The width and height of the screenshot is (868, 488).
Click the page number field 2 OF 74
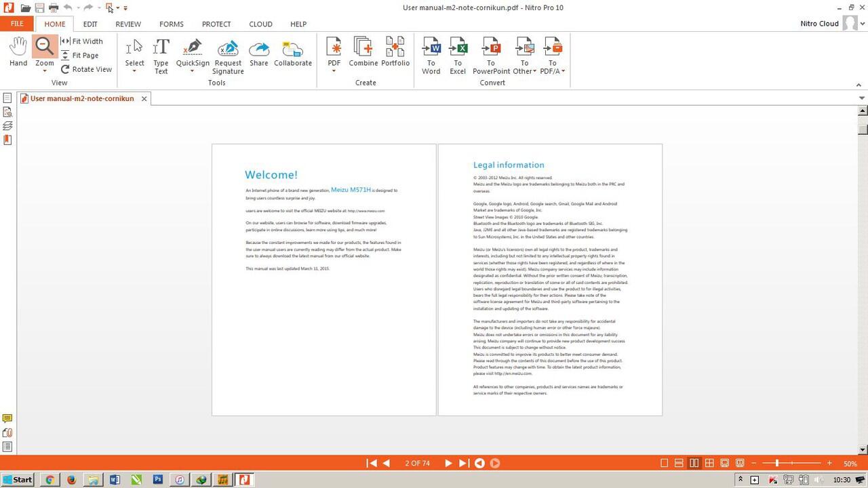[417, 464]
